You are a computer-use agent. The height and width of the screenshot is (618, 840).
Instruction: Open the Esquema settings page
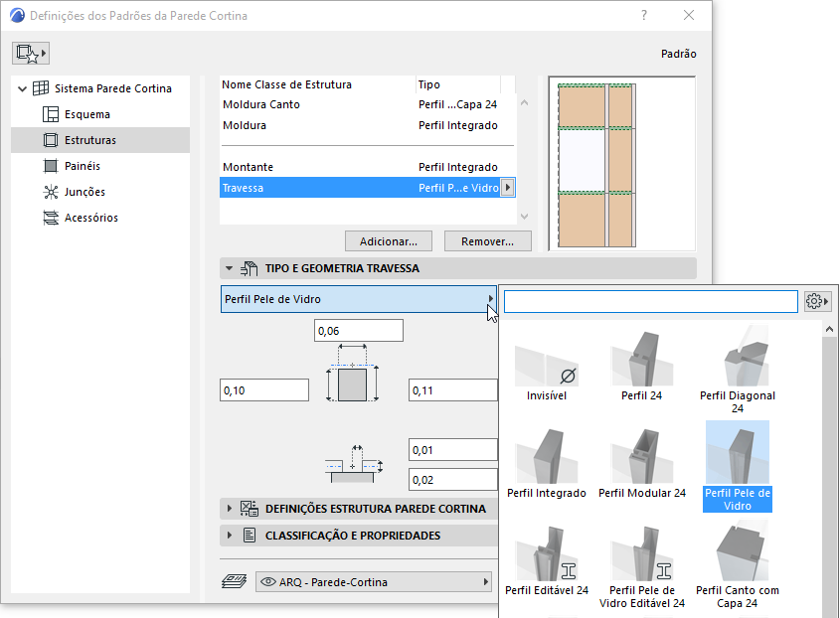pyautogui.click(x=87, y=114)
